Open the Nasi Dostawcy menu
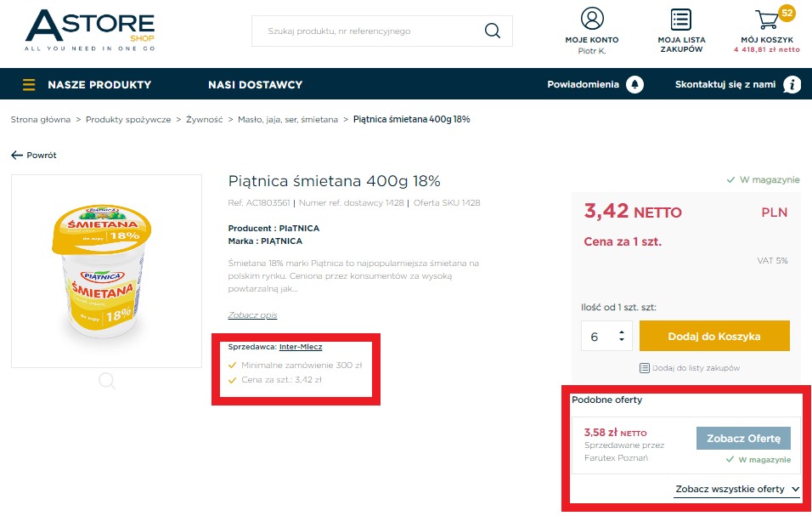This screenshot has height=516, width=812. coord(256,84)
